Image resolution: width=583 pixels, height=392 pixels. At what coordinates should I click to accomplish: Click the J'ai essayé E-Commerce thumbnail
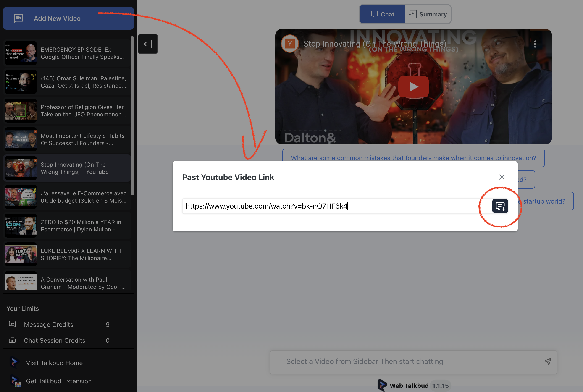tap(21, 197)
